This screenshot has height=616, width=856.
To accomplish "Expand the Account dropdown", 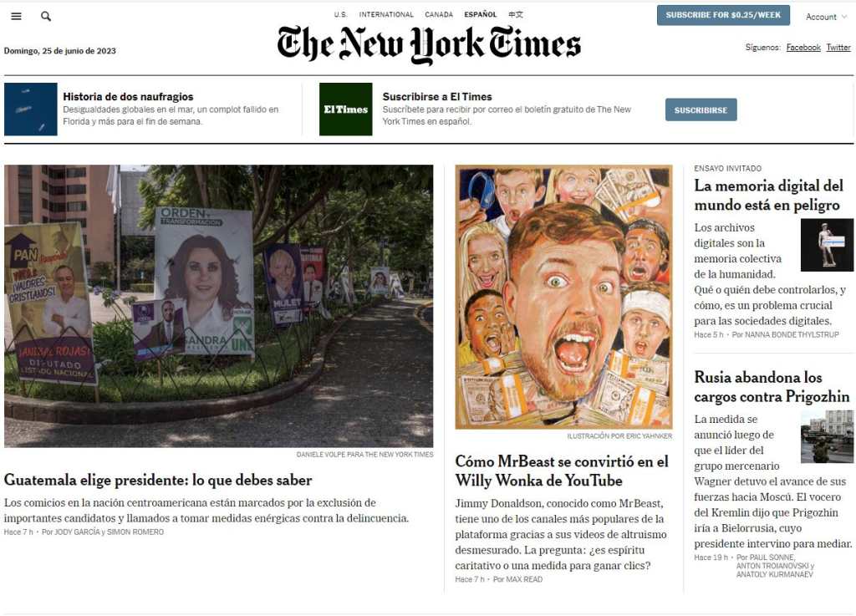I will click(827, 17).
